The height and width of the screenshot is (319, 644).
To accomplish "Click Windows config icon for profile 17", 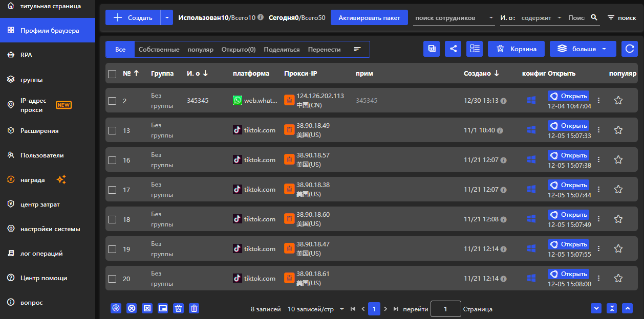I will (531, 190).
